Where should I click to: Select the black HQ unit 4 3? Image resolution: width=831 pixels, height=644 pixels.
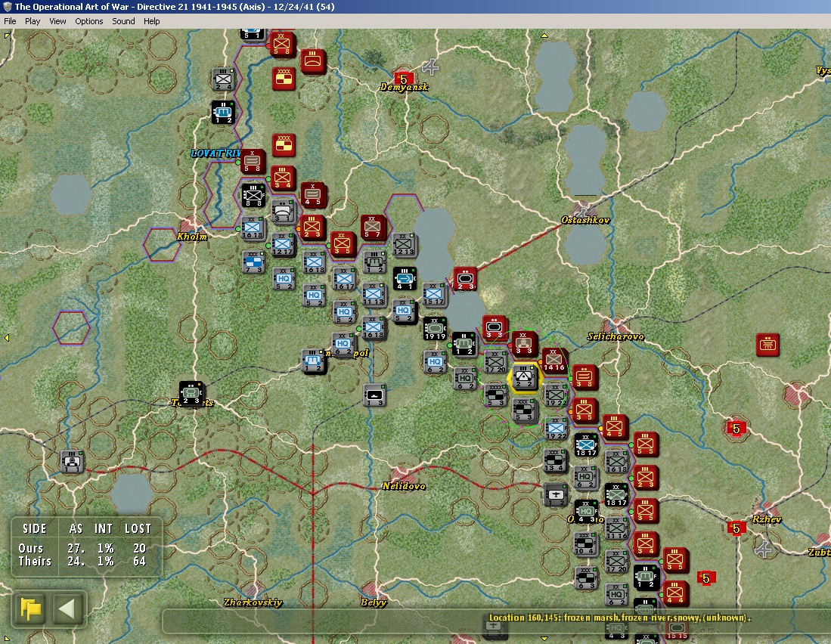pos(585,512)
